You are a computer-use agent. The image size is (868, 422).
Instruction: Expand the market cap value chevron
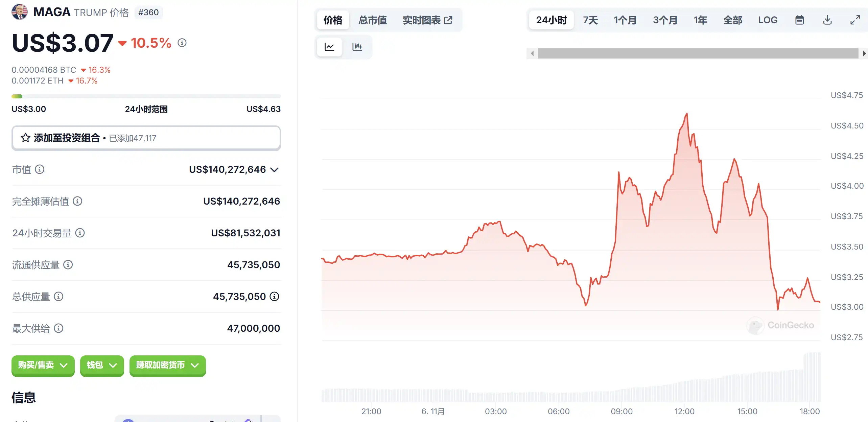click(x=275, y=170)
